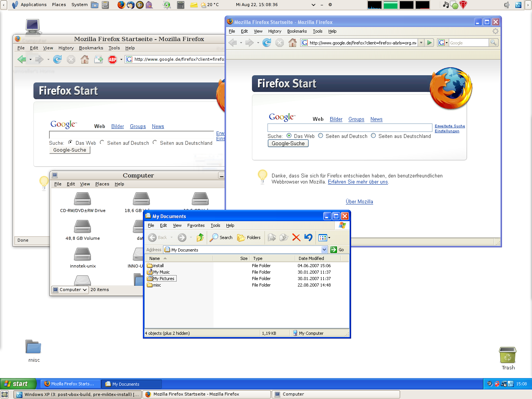Open the Favorites menu in My Documents

pyautogui.click(x=196, y=225)
